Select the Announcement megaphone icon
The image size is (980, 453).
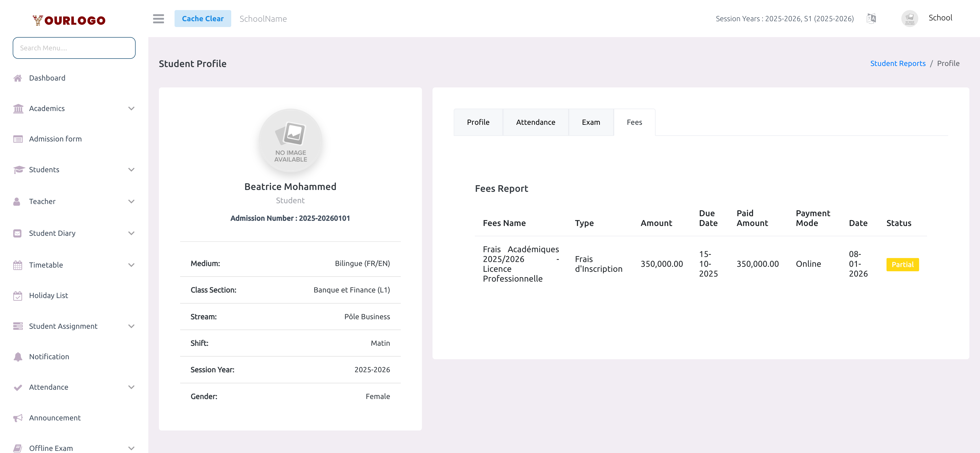click(x=18, y=418)
